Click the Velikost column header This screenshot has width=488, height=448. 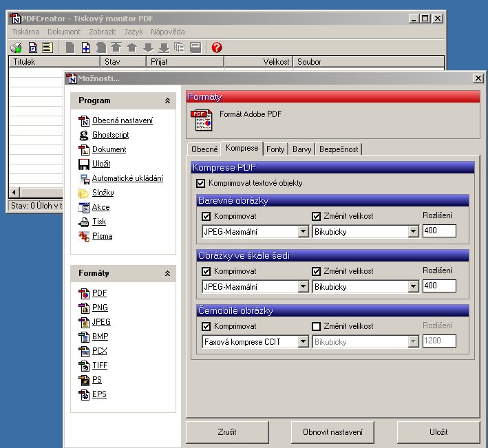click(258, 62)
